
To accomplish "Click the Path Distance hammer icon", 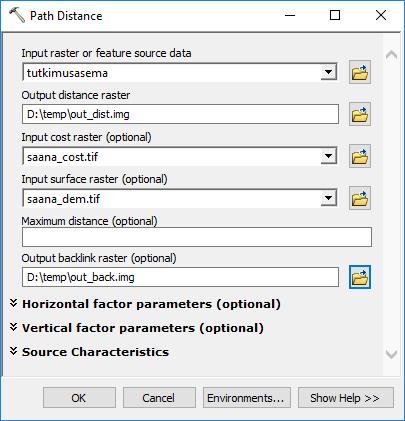I will 17,15.
